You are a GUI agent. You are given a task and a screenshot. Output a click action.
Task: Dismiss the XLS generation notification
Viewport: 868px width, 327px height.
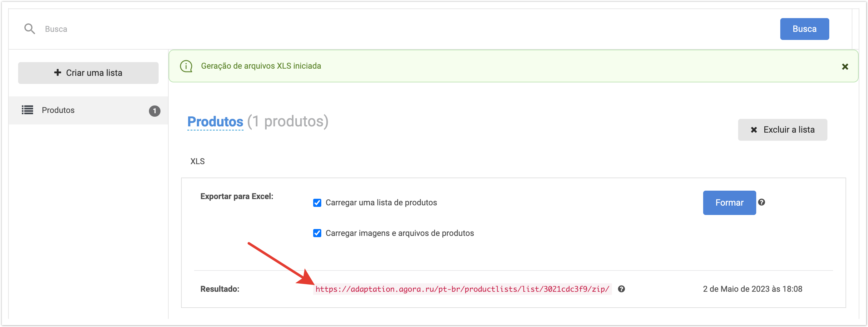coord(845,67)
